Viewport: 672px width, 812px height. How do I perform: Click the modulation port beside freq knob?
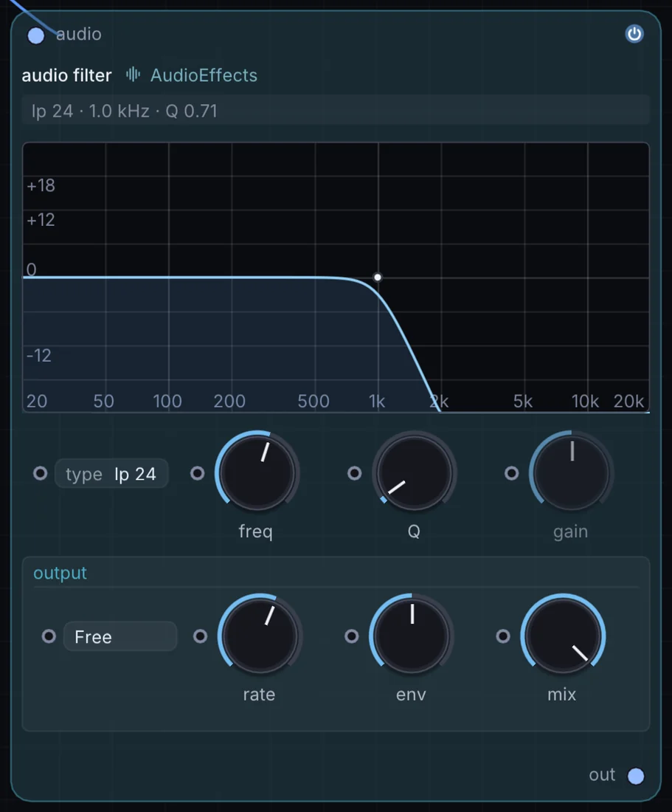point(198,473)
